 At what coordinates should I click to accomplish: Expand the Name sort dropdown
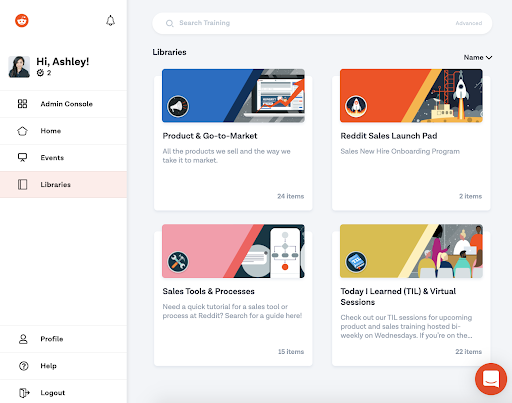pos(478,57)
